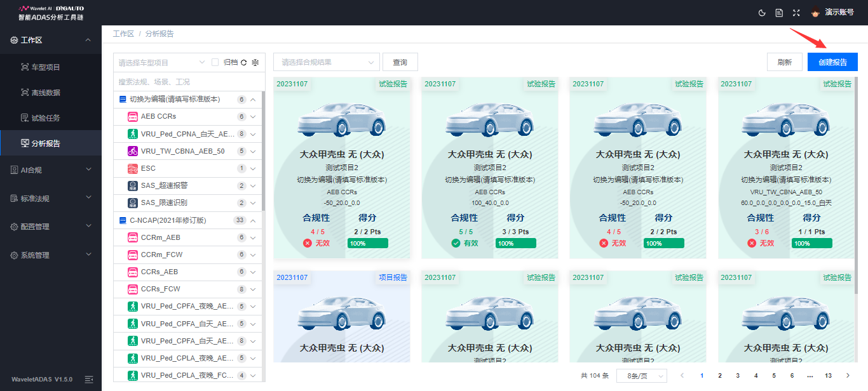Open the card with condition 100_40.0_0.0
This screenshot has height=391, width=868.
click(490, 168)
